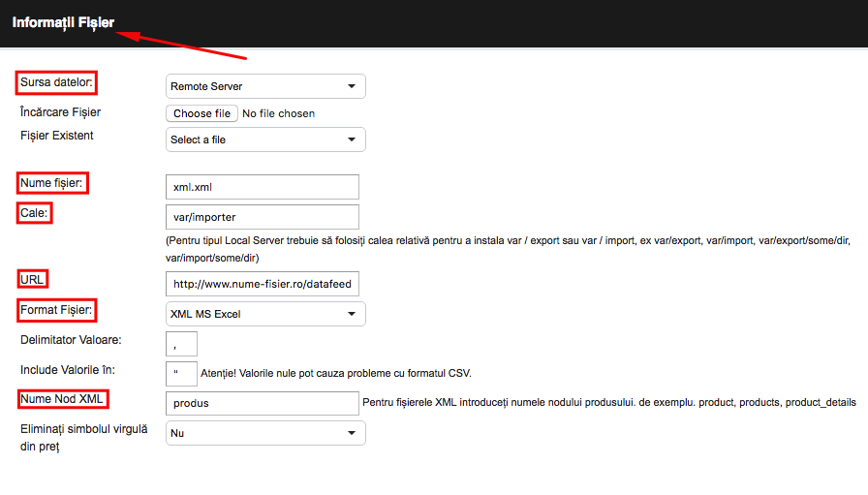Open the Sursa datelor dropdown (Remote Server)
Image resolution: width=868 pixels, height=495 pixels.
[x=265, y=86]
